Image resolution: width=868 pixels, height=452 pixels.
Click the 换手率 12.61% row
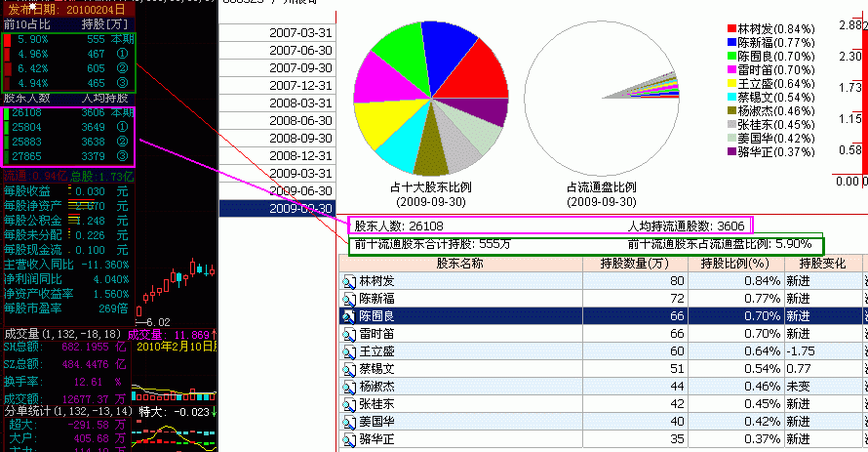click(65, 382)
